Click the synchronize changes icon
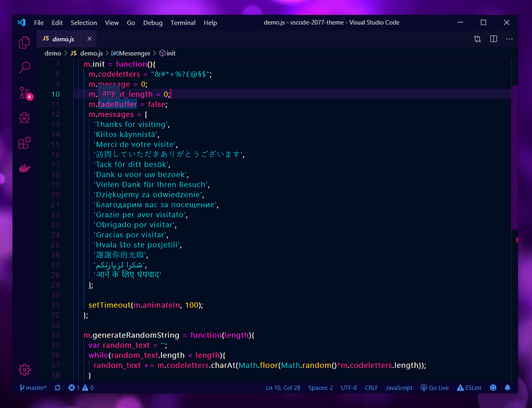Screen dimensions: 532x408 point(58,387)
